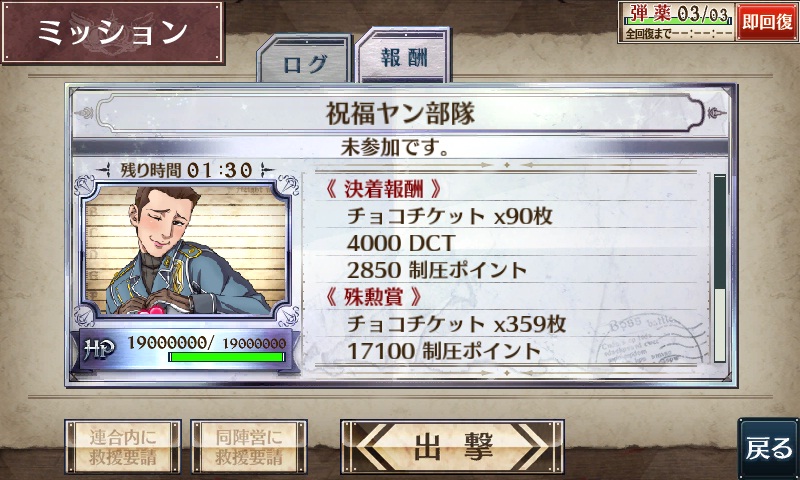Click the 弾薬 03/03 ammo gauge
The width and height of the screenshot is (800, 480).
click(678, 15)
